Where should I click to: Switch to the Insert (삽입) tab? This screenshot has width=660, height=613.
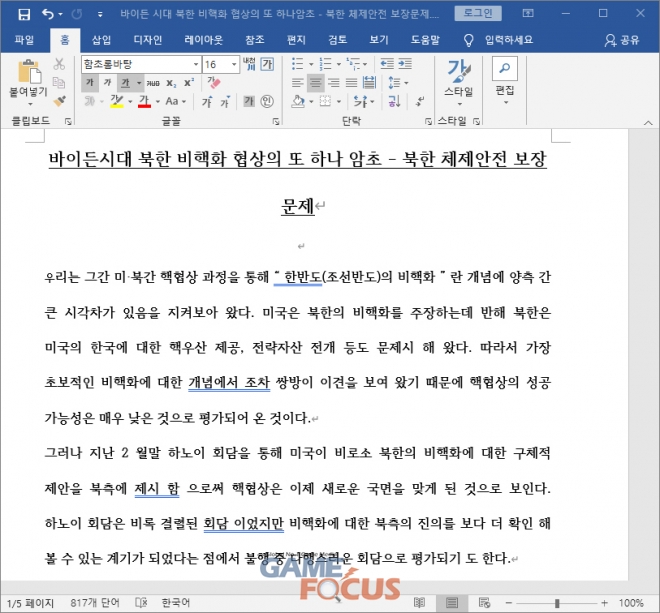point(101,40)
